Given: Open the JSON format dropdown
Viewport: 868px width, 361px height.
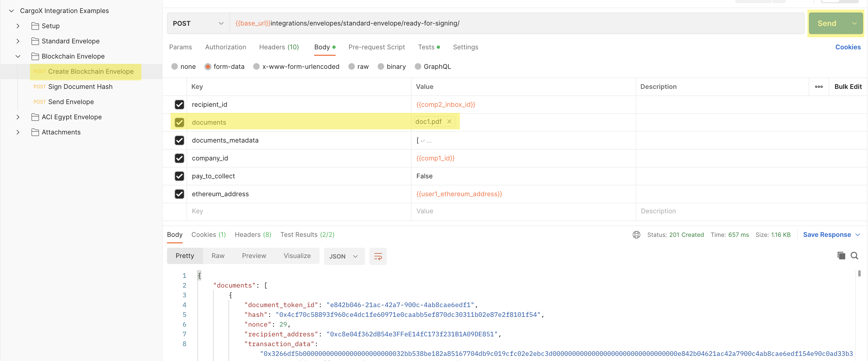Looking at the screenshot, I should (344, 256).
